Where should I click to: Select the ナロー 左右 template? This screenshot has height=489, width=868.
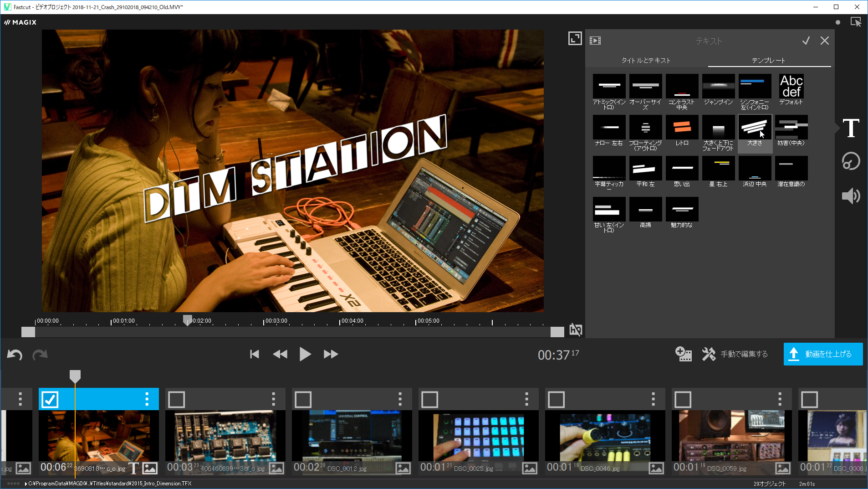coord(609,130)
